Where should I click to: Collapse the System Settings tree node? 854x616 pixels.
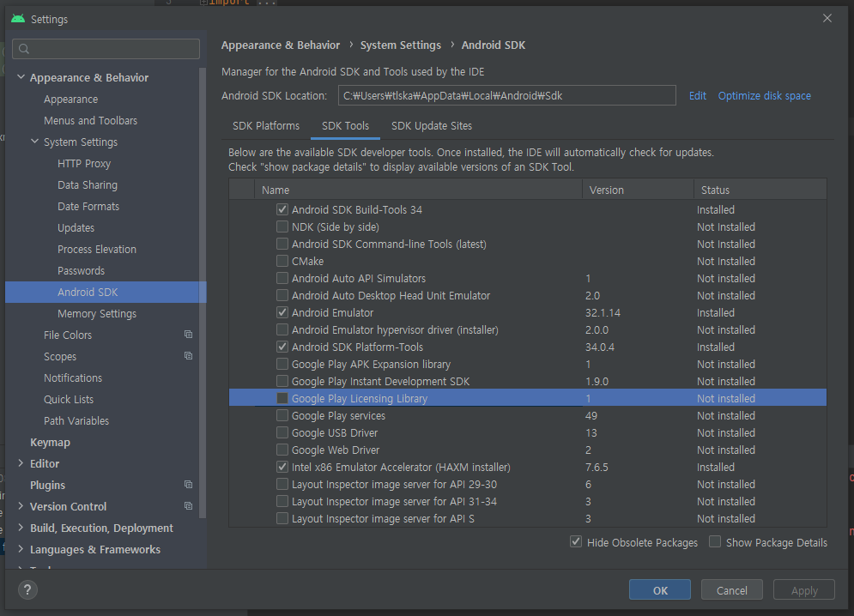(35, 142)
